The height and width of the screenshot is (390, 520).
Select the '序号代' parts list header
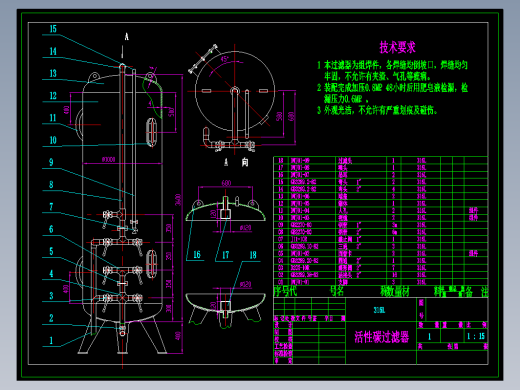coord(285,291)
